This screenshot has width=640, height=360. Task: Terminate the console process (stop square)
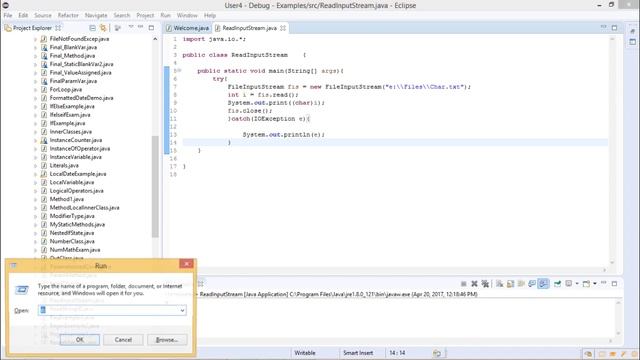click(464, 284)
